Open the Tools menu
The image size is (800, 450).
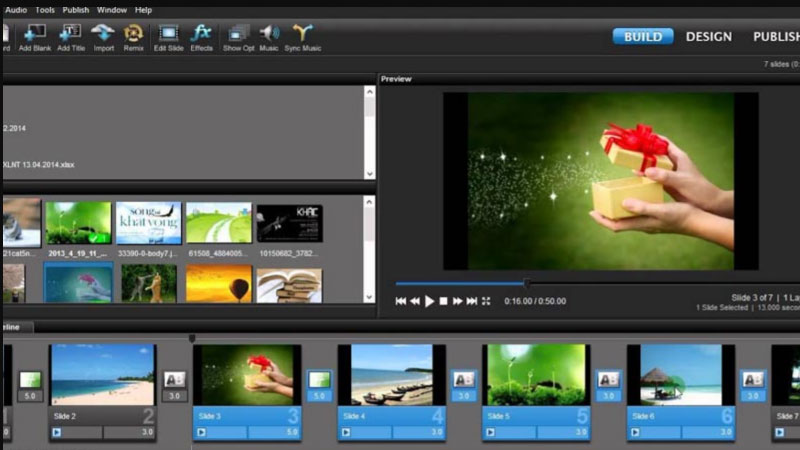(45, 10)
